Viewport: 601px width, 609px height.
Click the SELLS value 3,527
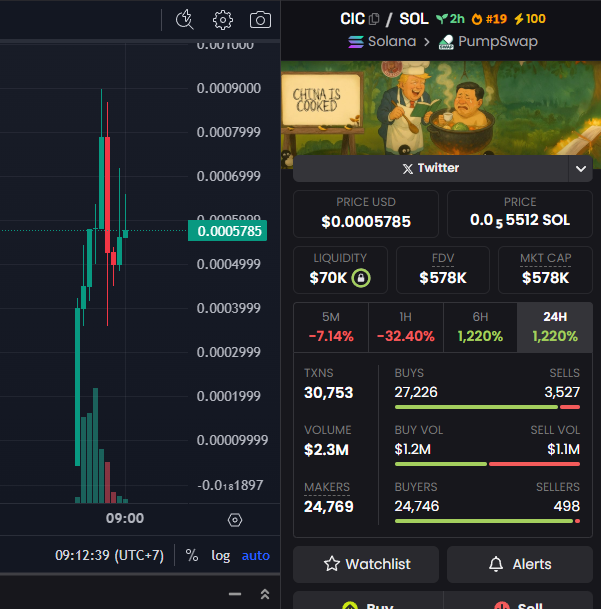coord(562,392)
